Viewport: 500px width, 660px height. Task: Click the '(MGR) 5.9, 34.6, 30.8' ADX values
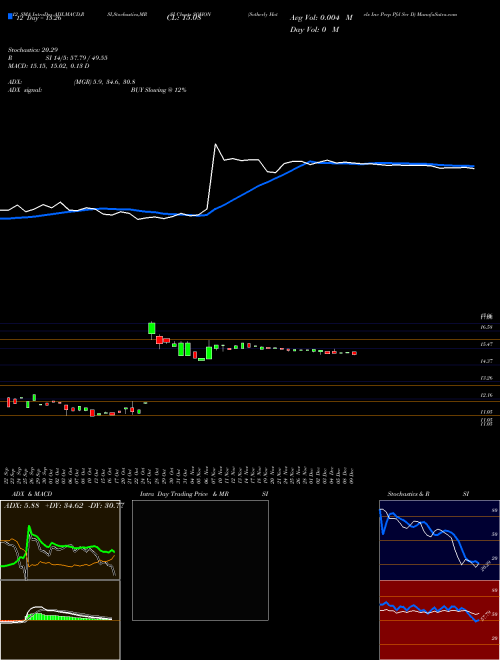[104, 82]
